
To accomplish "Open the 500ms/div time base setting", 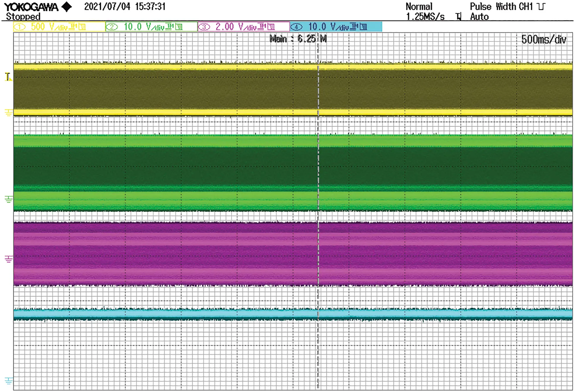I will (x=544, y=39).
